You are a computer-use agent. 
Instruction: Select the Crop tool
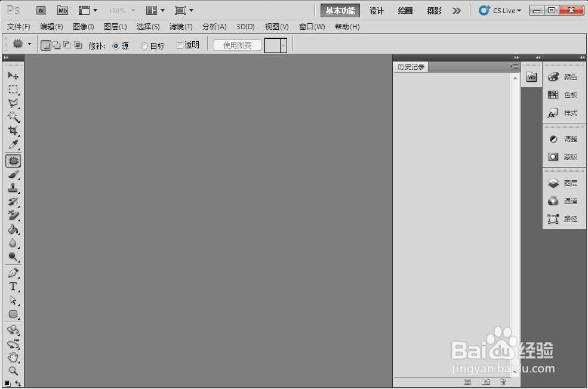tap(13, 131)
